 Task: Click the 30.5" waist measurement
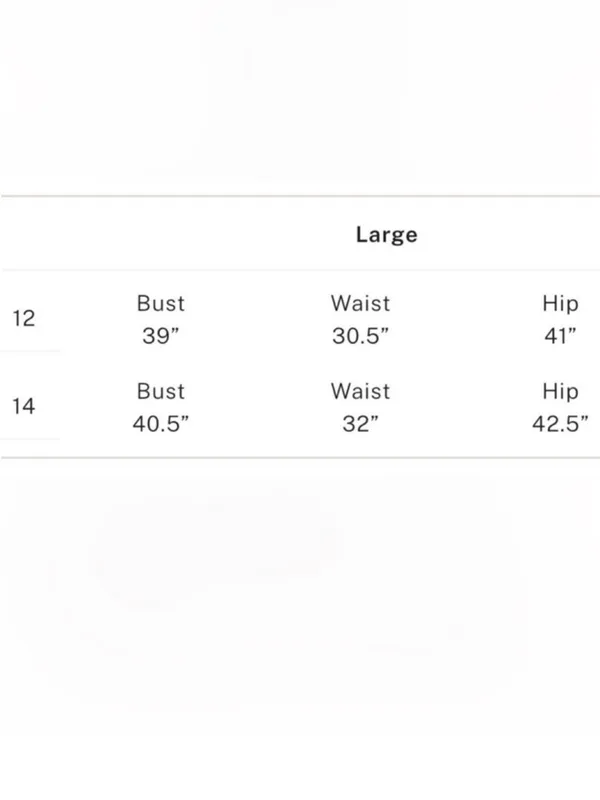[360, 336]
